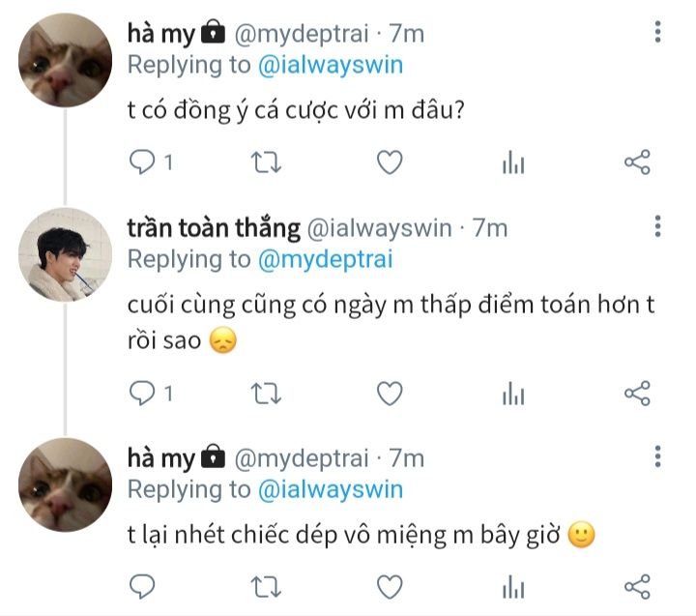
Task: Open @ialwayswin link in first tweet
Action: [x=331, y=65]
